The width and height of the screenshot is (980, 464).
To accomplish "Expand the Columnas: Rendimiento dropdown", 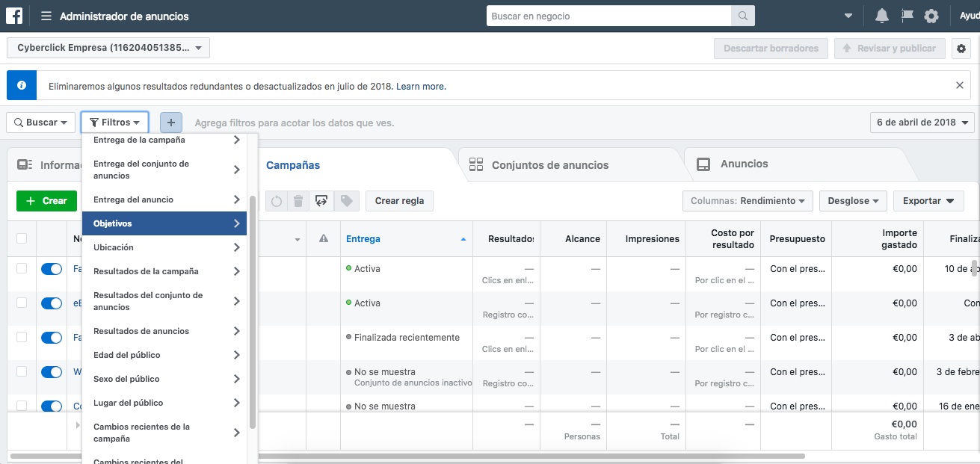I will [748, 201].
